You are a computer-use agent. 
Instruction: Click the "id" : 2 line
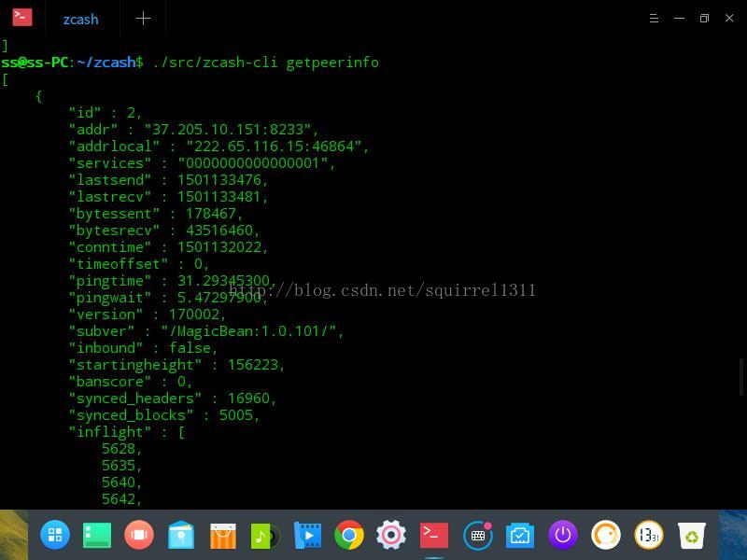pyautogui.click(x=106, y=113)
